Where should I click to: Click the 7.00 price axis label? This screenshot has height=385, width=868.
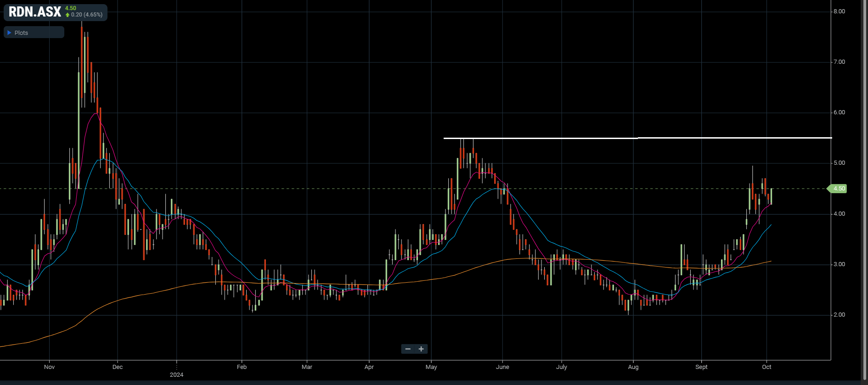839,62
